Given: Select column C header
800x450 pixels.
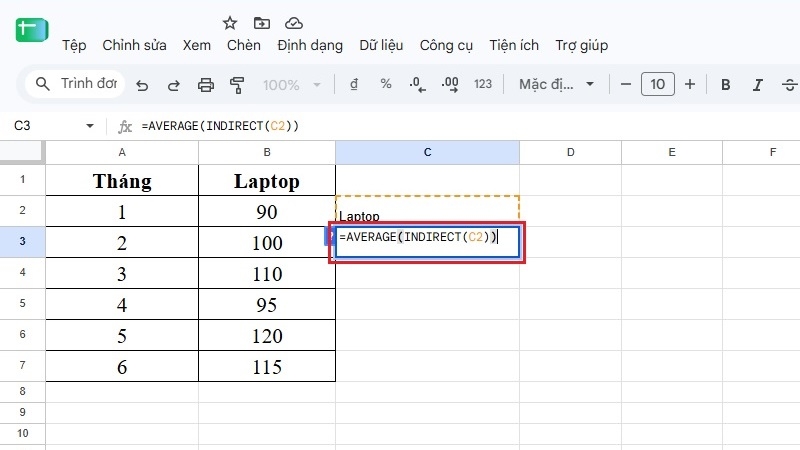Looking at the screenshot, I should (428, 152).
